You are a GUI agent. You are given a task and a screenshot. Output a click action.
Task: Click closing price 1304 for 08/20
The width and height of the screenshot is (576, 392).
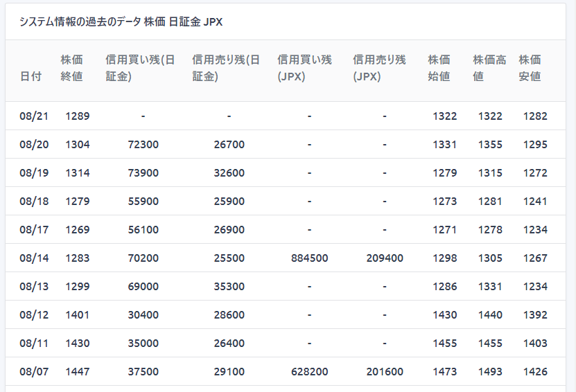coord(78,145)
